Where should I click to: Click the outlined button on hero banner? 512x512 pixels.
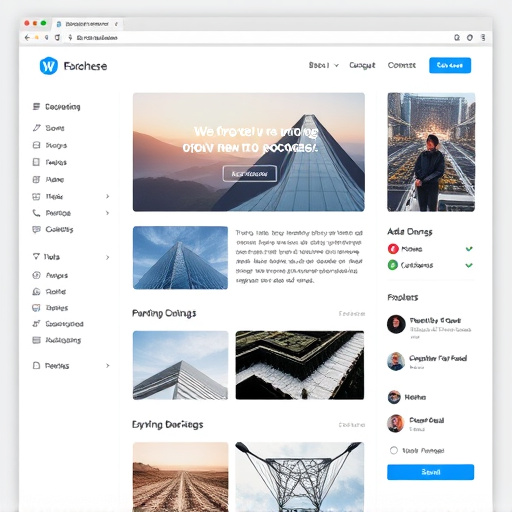click(x=250, y=174)
